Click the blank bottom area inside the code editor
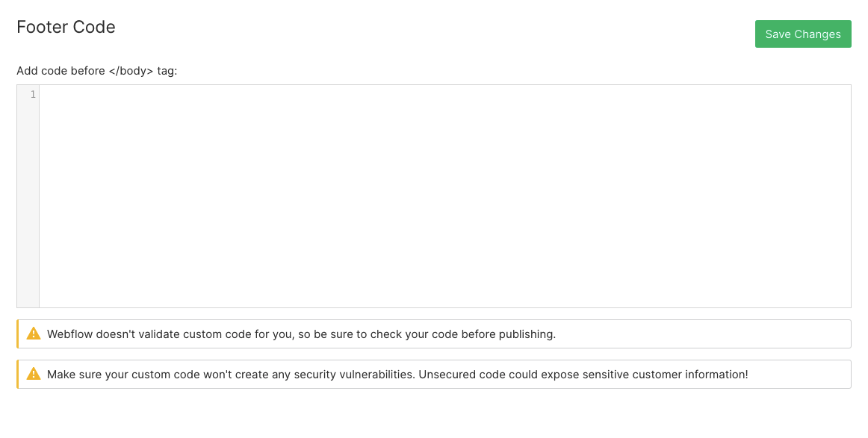 [x=445, y=287]
